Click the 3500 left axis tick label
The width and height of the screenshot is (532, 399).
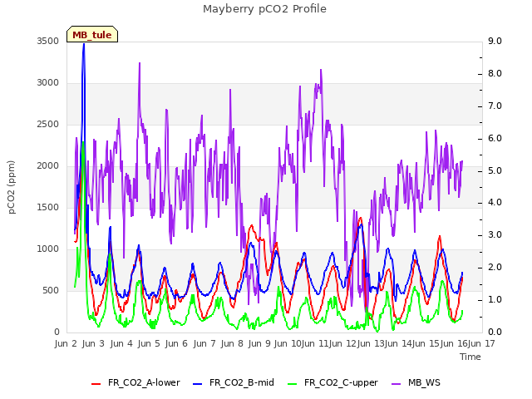48,41
